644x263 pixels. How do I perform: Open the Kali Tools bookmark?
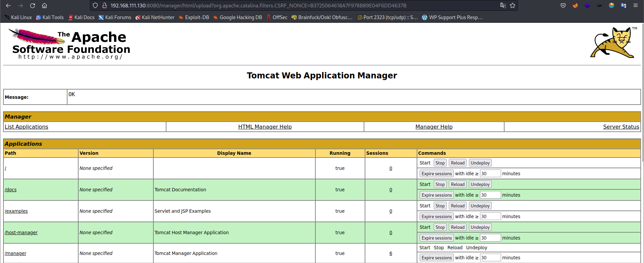[50, 17]
